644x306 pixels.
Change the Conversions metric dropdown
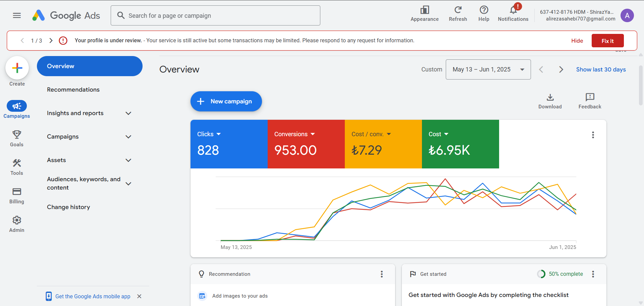(295, 134)
